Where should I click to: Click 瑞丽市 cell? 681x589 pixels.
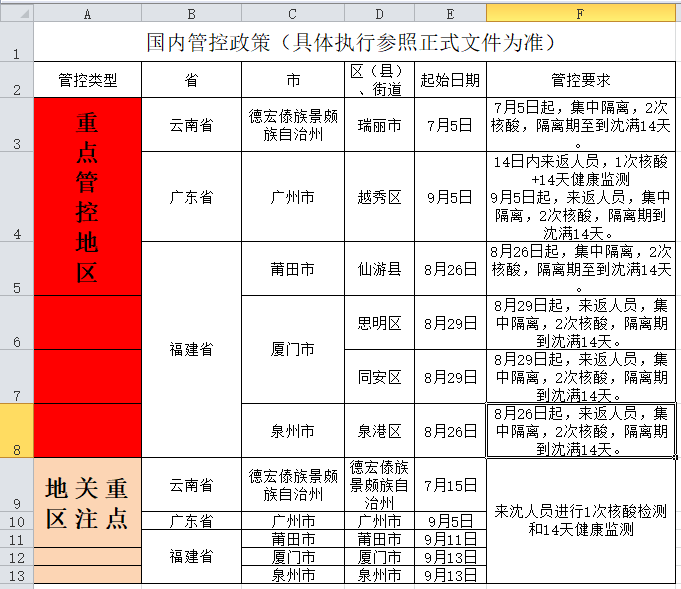(x=379, y=125)
